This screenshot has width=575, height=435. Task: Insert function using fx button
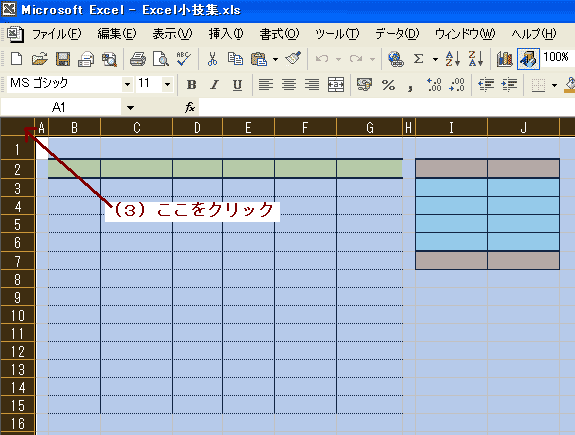point(190,107)
